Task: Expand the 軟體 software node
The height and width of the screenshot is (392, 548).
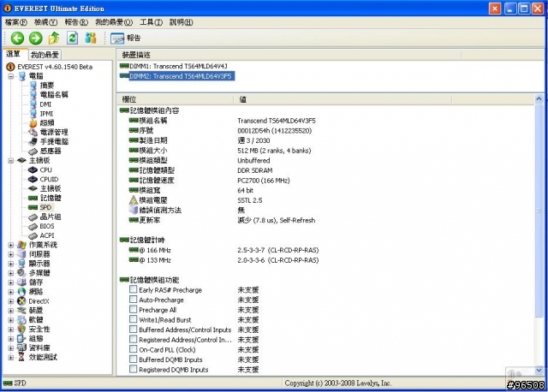Action: pyautogui.click(x=11, y=320)
